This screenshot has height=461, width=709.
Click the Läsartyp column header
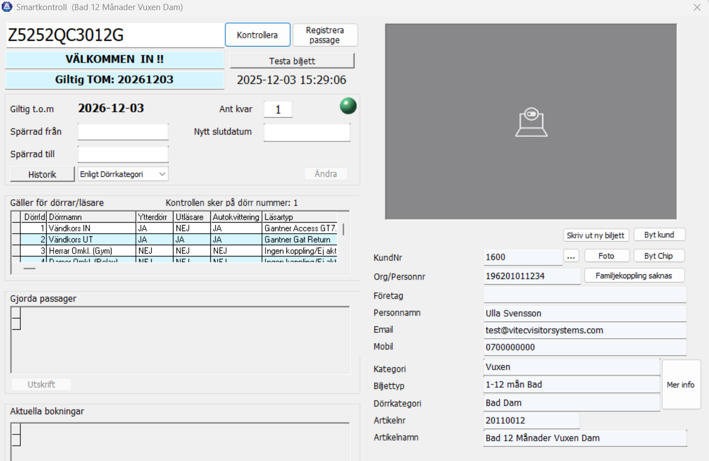pyautogui.click(x=300, y=217)
